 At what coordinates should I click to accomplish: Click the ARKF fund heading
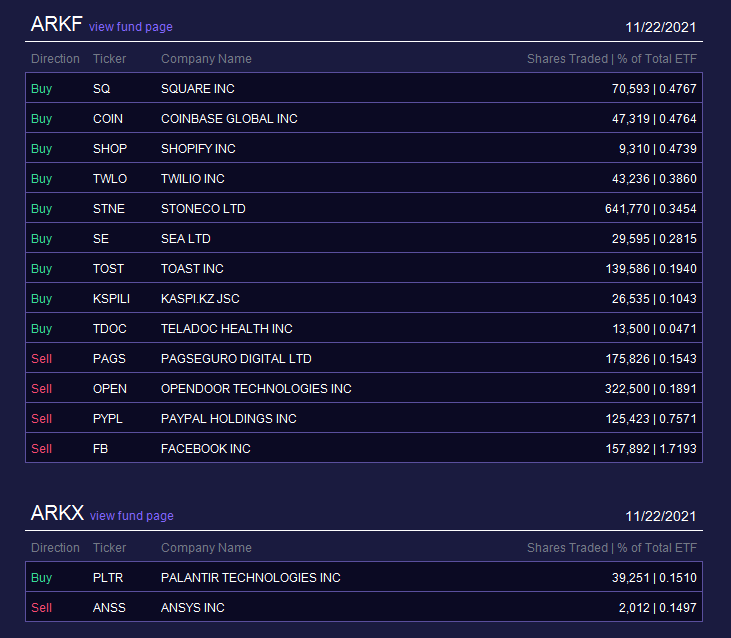click(x=56, y=24)
